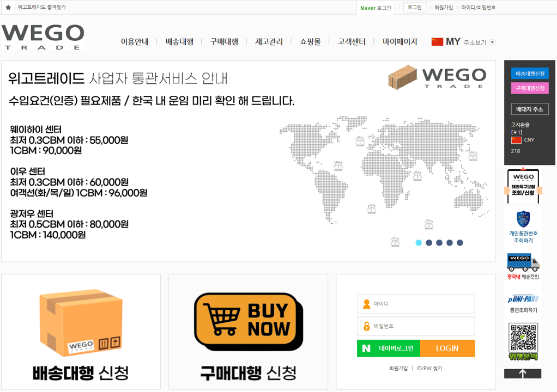The width and height of the screenshot is (557, 392).
Task: Click the orange LOGIN button
Action: pos(447,348)
